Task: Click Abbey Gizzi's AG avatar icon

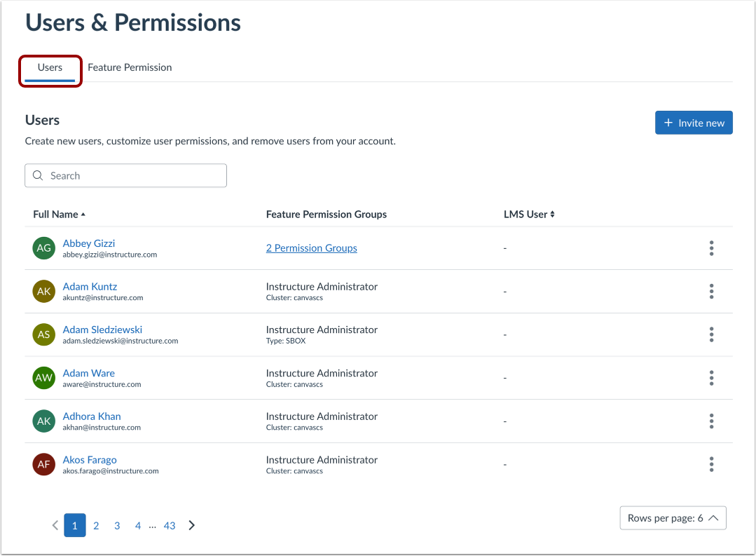Action: [x=43, y=248]
